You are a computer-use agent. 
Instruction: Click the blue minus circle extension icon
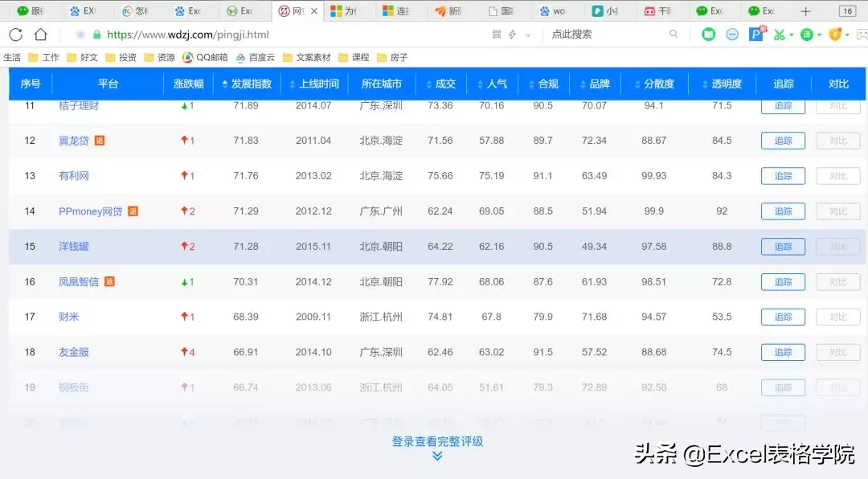click(x=732, y=35)
